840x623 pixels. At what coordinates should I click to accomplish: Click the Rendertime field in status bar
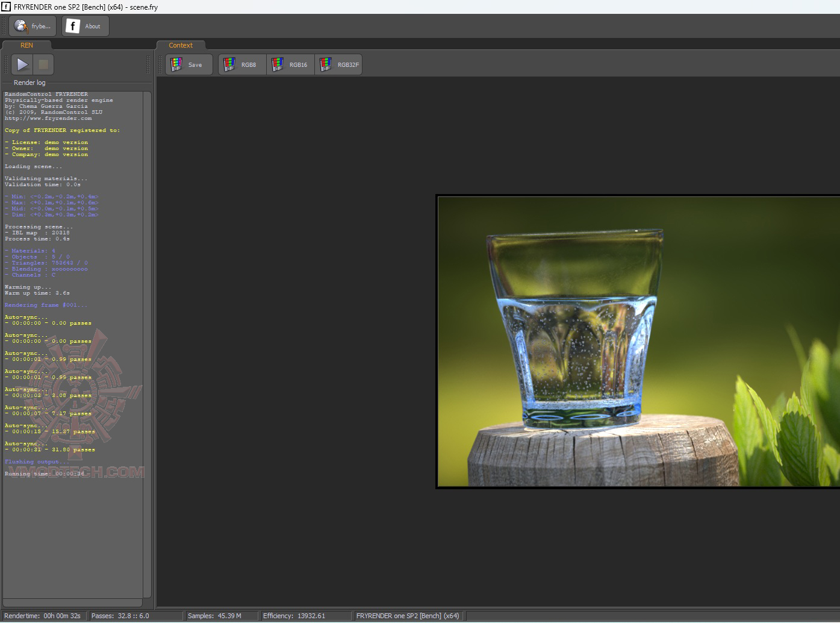click(x=43, y=616)
